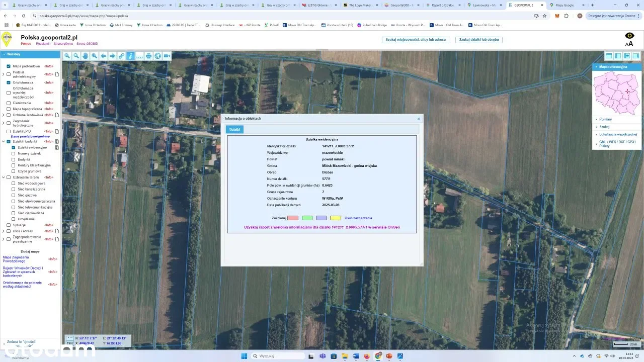Click the Usuń zaznaczenia link
The image size is (644, 362).
358,218
